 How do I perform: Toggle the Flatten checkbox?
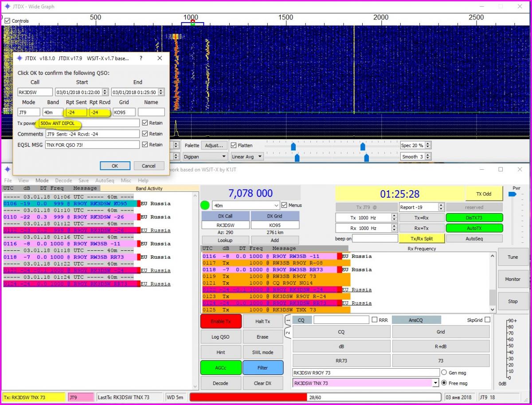[234, 145]
